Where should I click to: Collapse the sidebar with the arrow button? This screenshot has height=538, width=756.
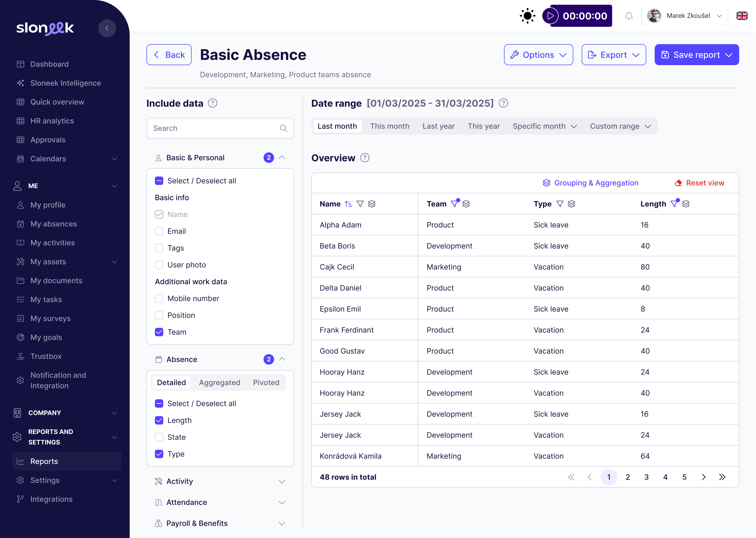[107, 29]
